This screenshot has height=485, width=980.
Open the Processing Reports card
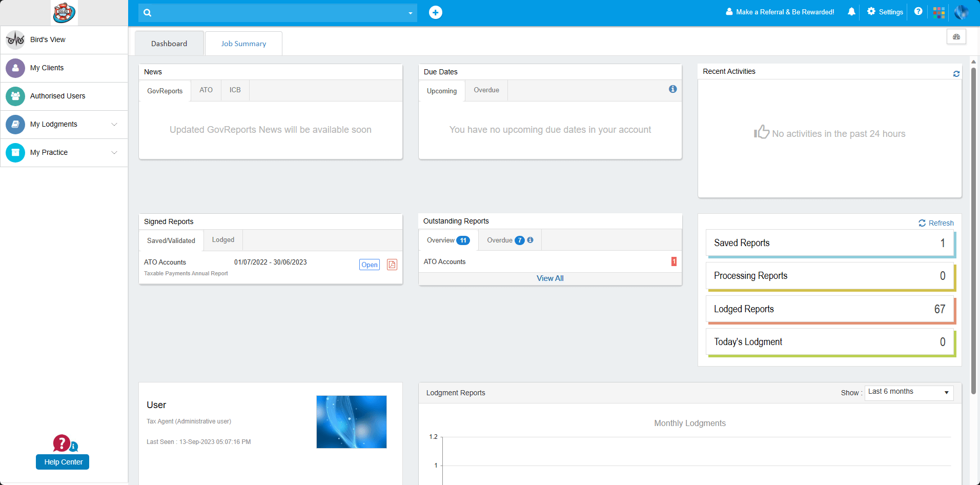tap(830, 276)
